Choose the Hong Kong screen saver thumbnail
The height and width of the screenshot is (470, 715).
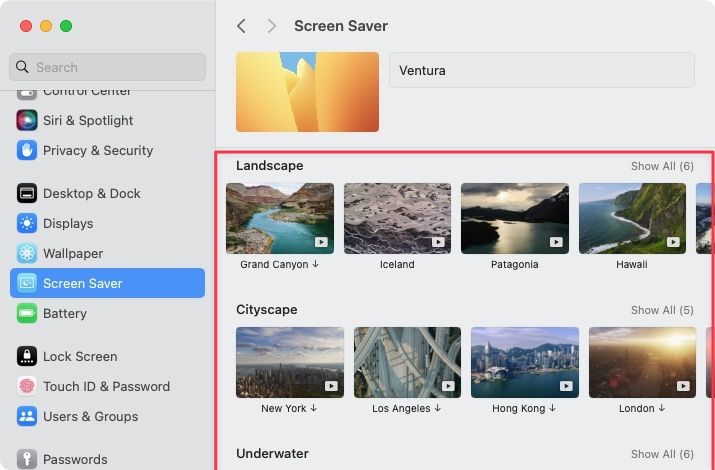coord(524,362)
